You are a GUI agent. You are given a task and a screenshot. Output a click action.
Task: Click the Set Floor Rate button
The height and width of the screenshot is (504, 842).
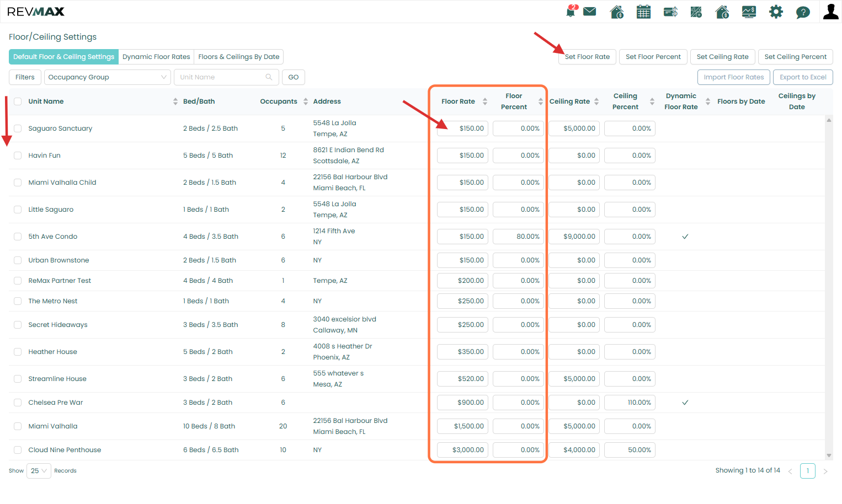click(x=587, y=57)
